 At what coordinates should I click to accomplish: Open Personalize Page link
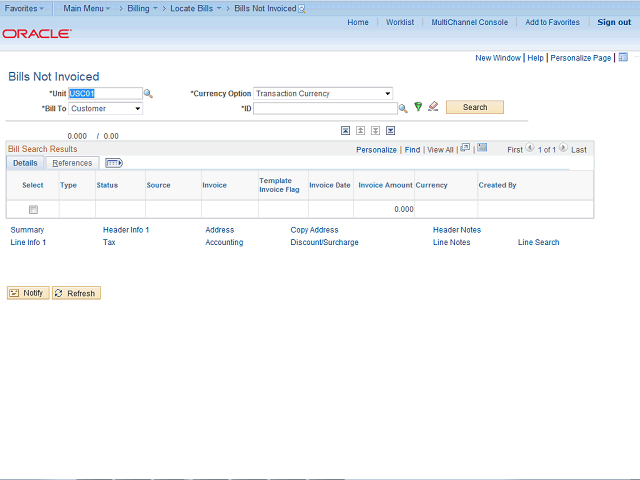[581, 58]
